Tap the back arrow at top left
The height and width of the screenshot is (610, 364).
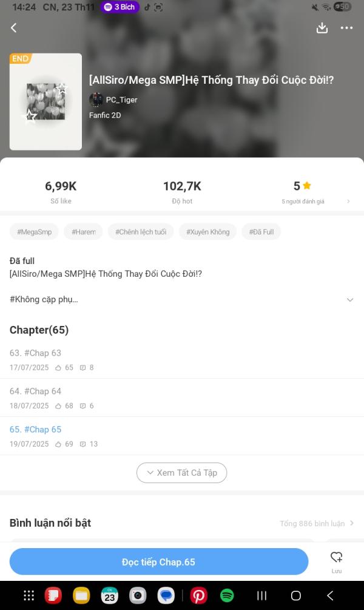click(x=13, y=28)
